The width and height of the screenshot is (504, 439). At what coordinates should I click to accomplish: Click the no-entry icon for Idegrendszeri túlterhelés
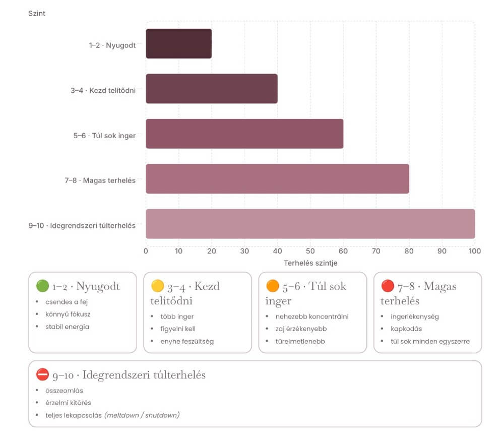(x=42, y=374)
